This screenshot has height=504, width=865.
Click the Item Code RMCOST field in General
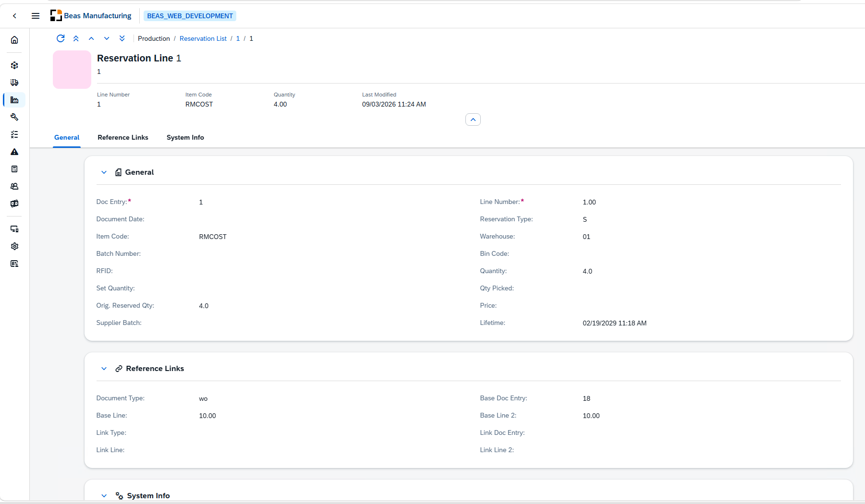click(x=213, y=237)
